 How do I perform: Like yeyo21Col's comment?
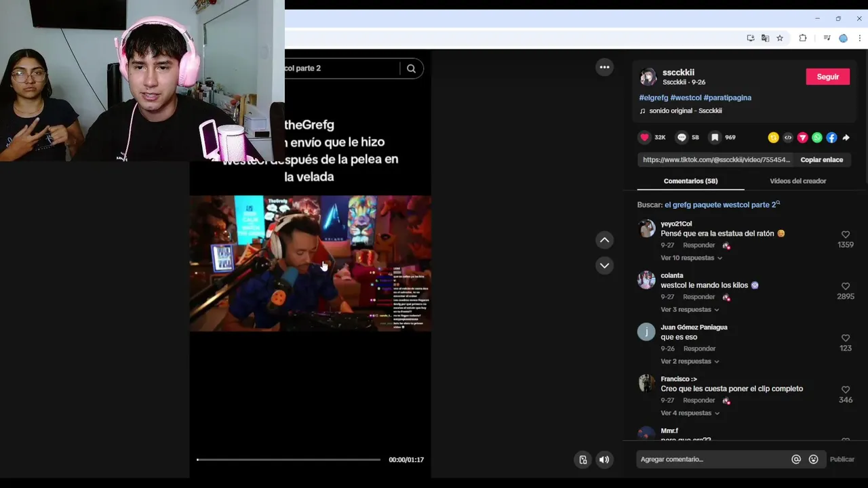click(x=845, y=235)
